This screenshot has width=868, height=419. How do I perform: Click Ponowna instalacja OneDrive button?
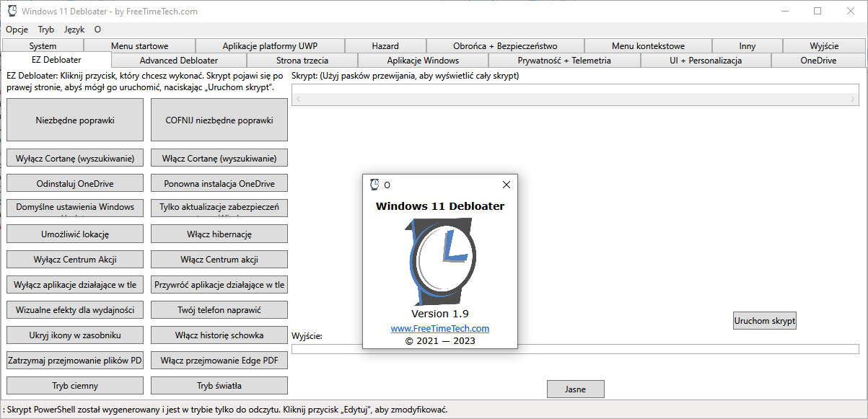[x=219, y=183]
